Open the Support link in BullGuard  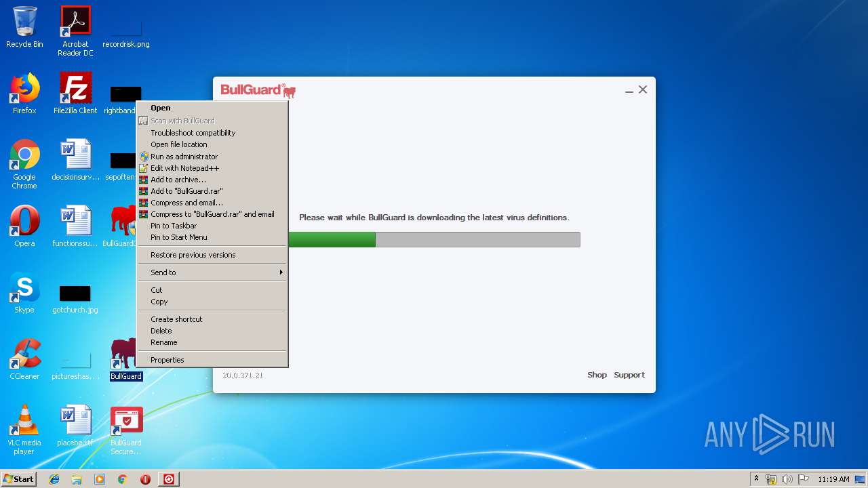[x=629, y=375]
